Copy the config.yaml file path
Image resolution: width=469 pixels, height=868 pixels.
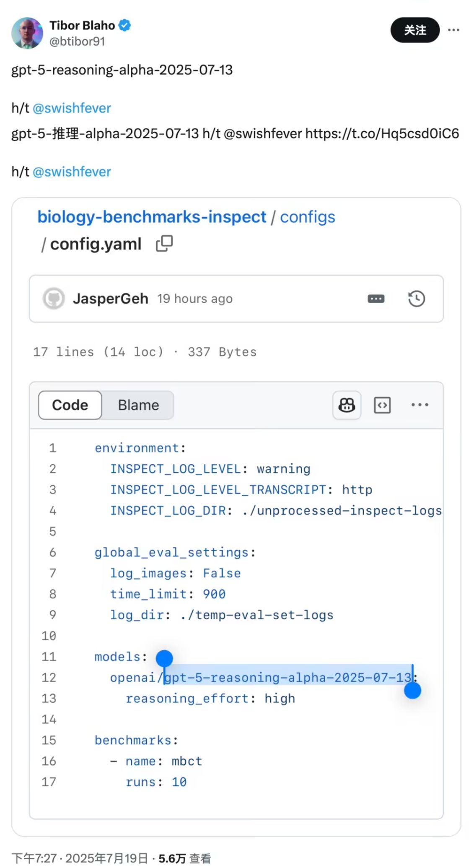pyautogui.click(x=164, y=244)
